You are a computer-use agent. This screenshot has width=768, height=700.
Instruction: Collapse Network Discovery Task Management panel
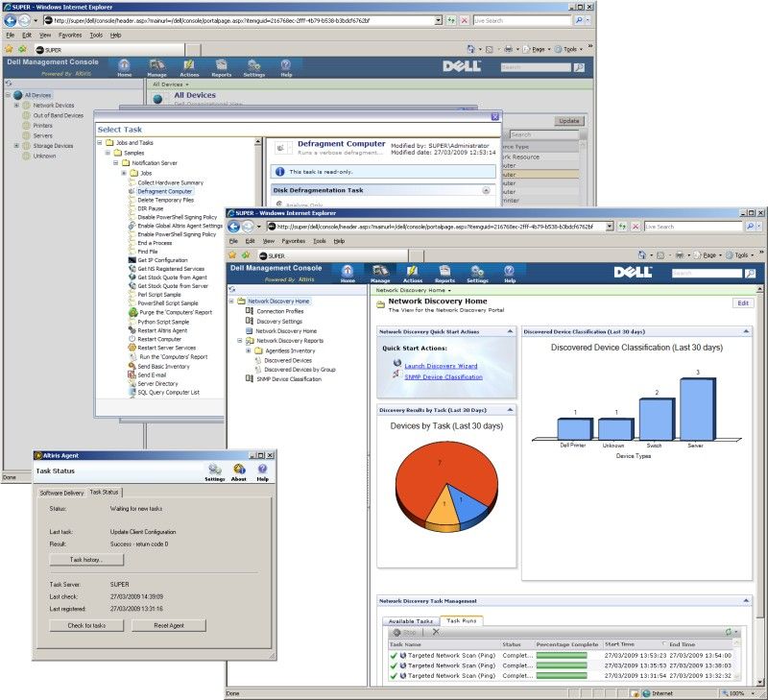pos(746,600)
